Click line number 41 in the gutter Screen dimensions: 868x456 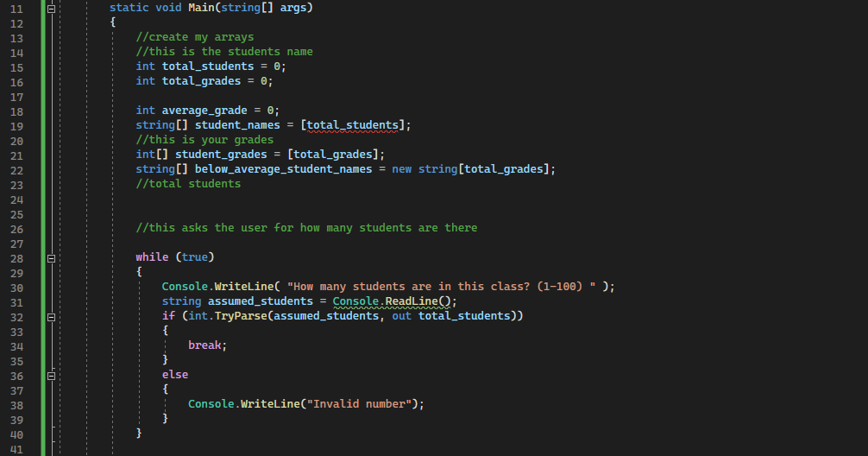[x=16, y=449]
